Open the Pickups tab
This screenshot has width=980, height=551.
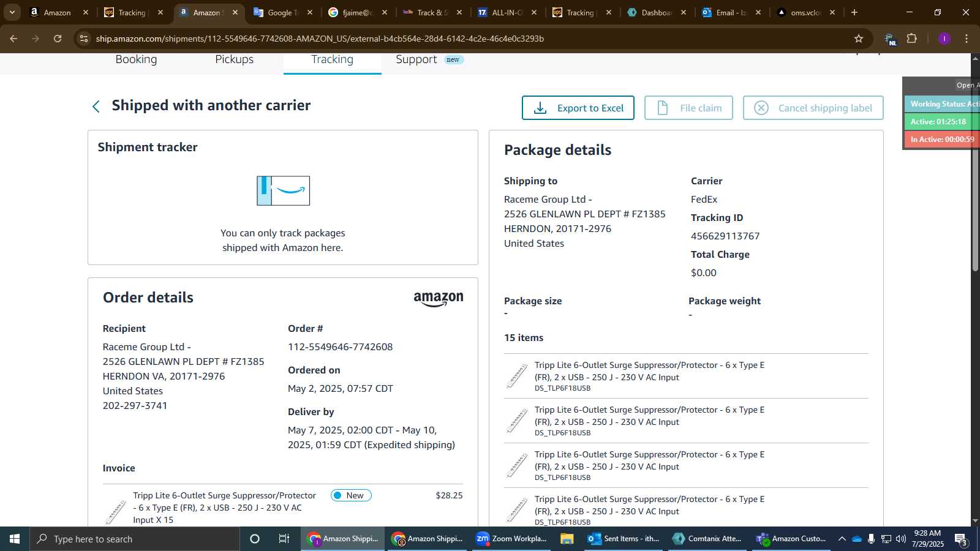(234, 59)
